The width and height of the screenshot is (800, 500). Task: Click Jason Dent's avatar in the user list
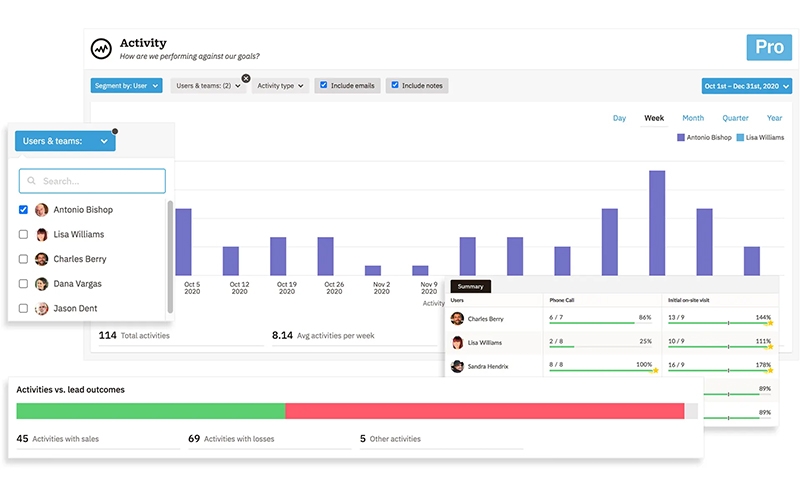click(41, 308)
